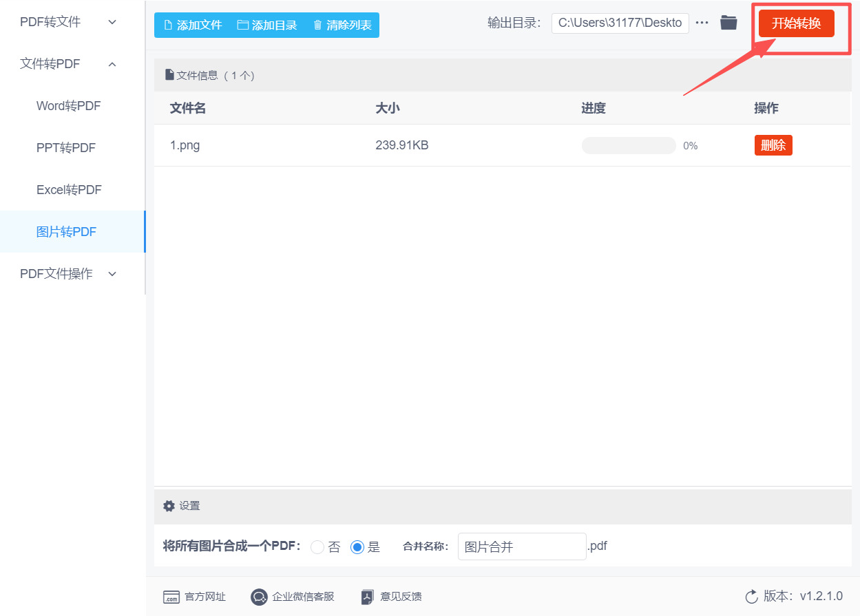Click the version refresh icon near v1.2.1.0
The image size is (860, 616).
pos(751,597)
